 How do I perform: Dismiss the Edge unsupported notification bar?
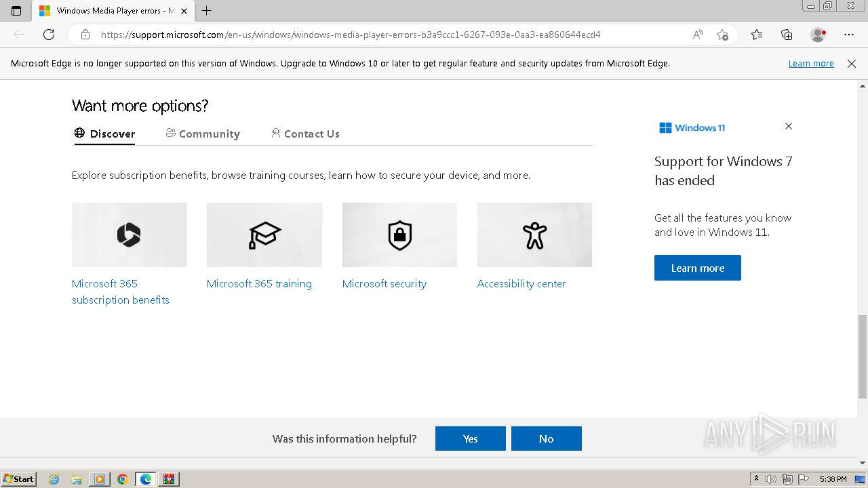(x=852, y=63)
